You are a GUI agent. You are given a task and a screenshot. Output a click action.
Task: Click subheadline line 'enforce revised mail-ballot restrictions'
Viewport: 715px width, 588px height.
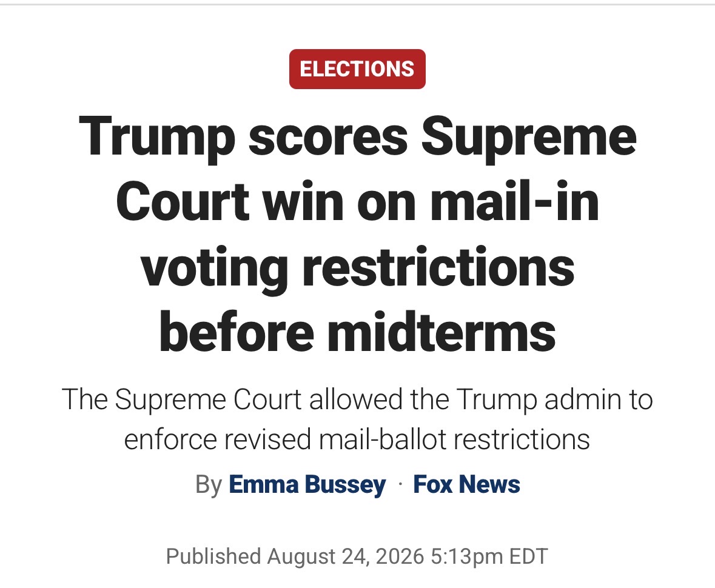click(x=357, y=439)
